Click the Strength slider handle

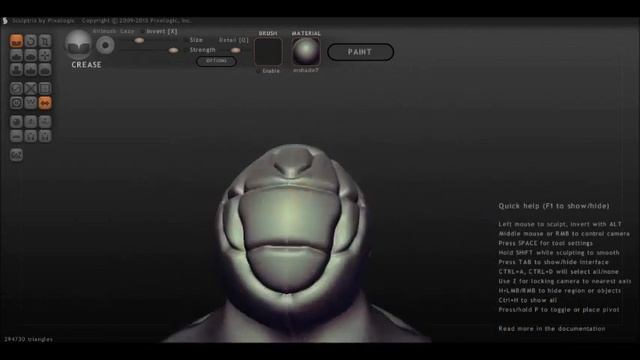pyautogui.click(x=173, y=50)
